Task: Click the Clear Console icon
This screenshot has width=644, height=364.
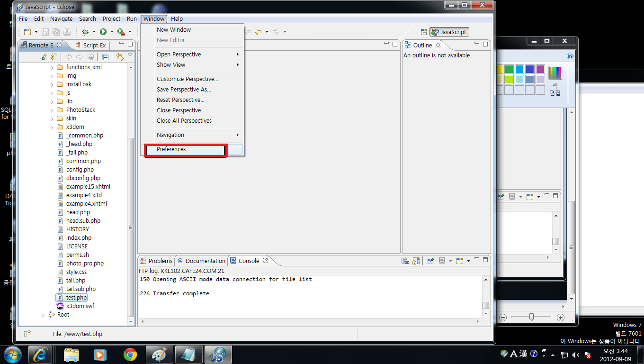Action: (x=405, y=261)
